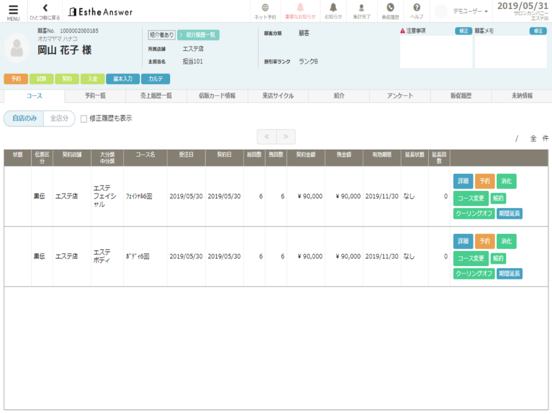Image resolution: width=552 pixels, height=414 pixels.
Task: Go to next page arrow
Action: 286,137
